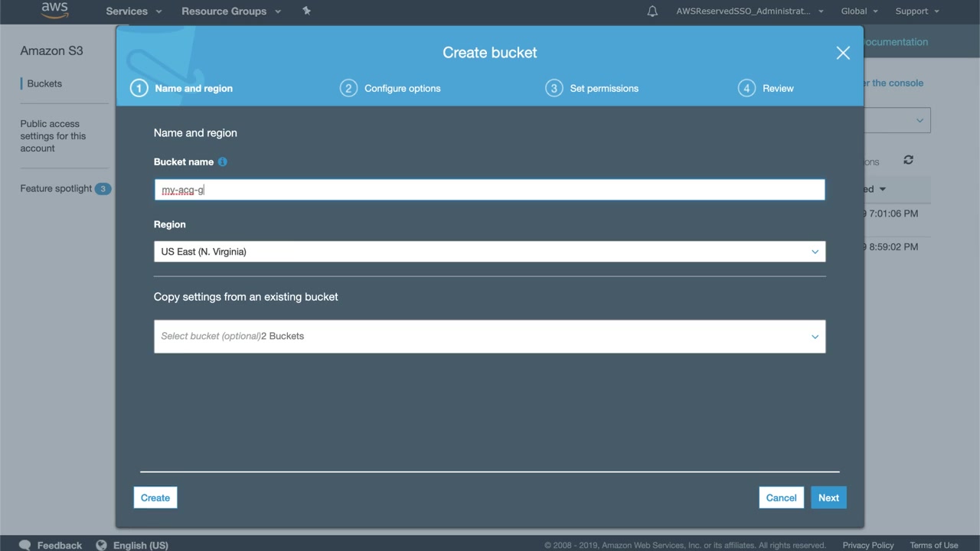The height and width of the screenshot is (551, 980).
Task: Open the AWSReservedSSO account menu
Action: click(750, 11)
